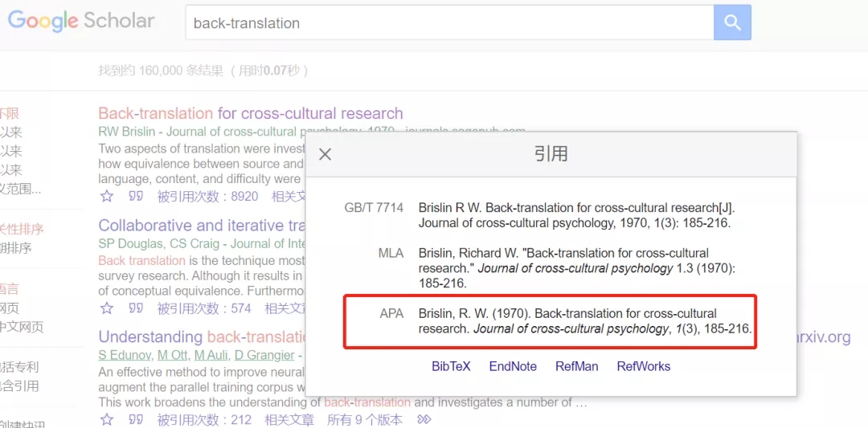Open 'Understanding back-translation' result title

point(202,336)
